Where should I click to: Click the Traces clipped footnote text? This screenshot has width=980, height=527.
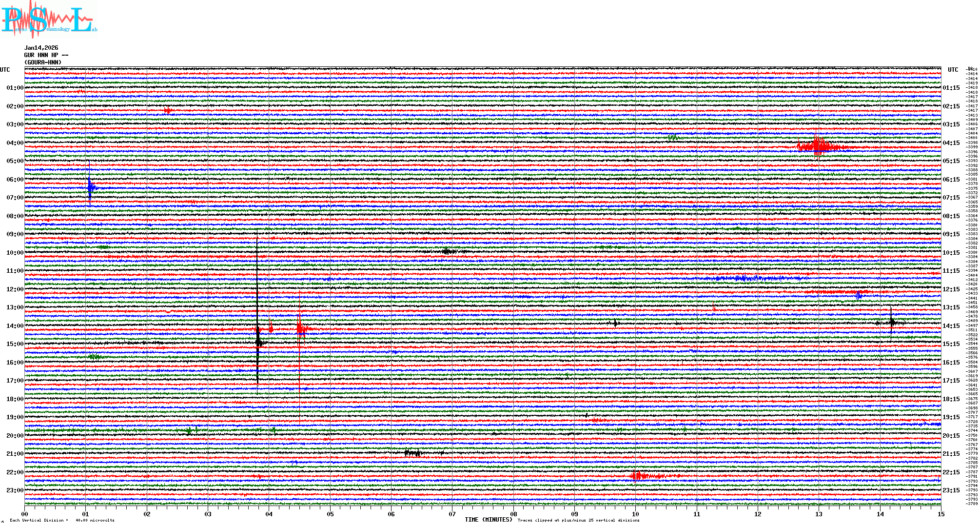pyautogui.click(x=578, y=520)
